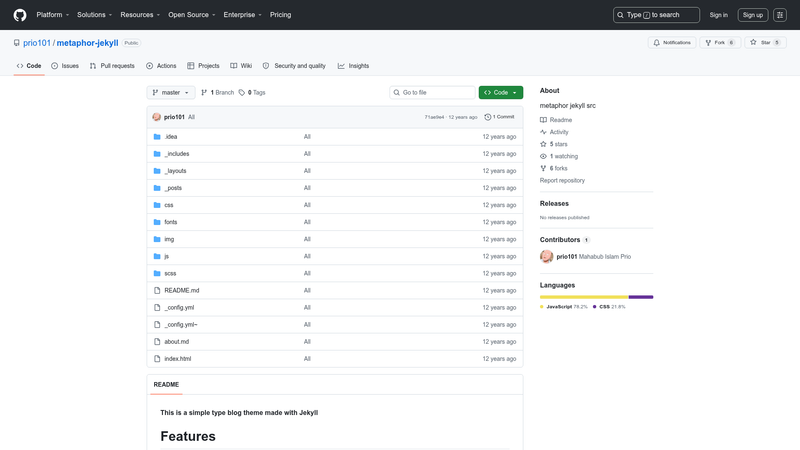Screen dimensions: 800x450
Task: Open the js folder icon
Action: 157,256
